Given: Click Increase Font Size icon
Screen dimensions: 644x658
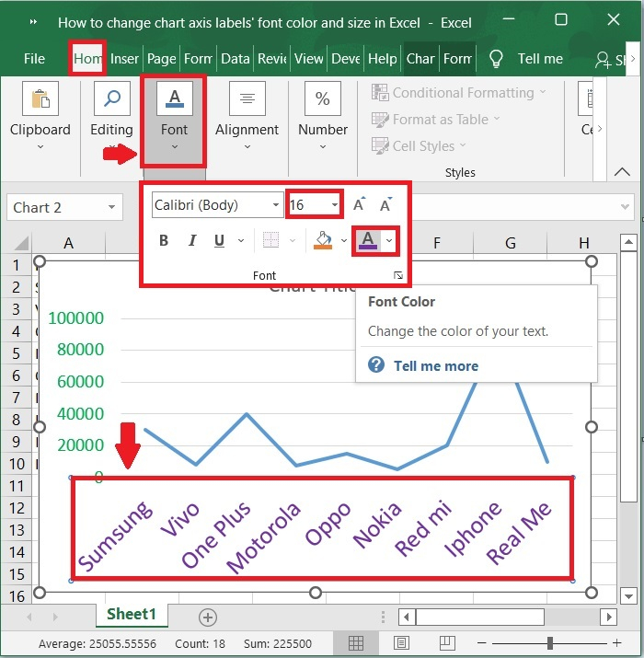Looking at the screenshot, I should click(359, 204).
